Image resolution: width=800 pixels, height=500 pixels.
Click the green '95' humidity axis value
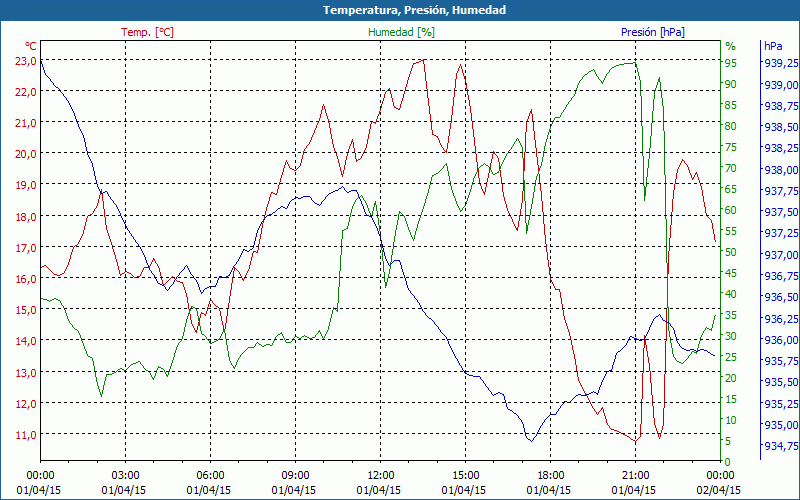pyautogui.click(x=731, y=63)
